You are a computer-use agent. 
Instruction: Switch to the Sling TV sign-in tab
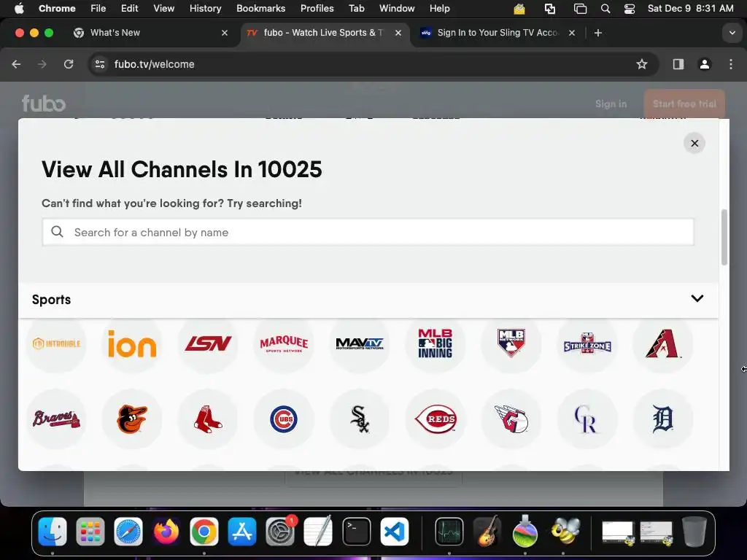coord(497,33)
